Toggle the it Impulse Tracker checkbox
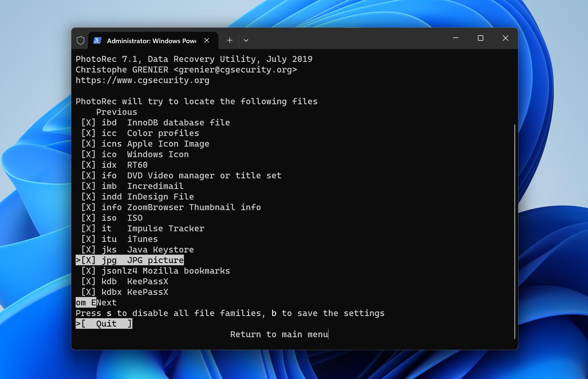The width and height of the screenshot is (588, 379). (88, 228)
